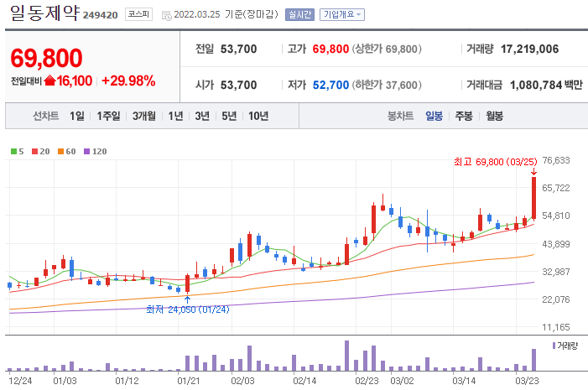588x390 pixels.
Task: Select the 10년 line chart tab
Action: tap(258, 116)
